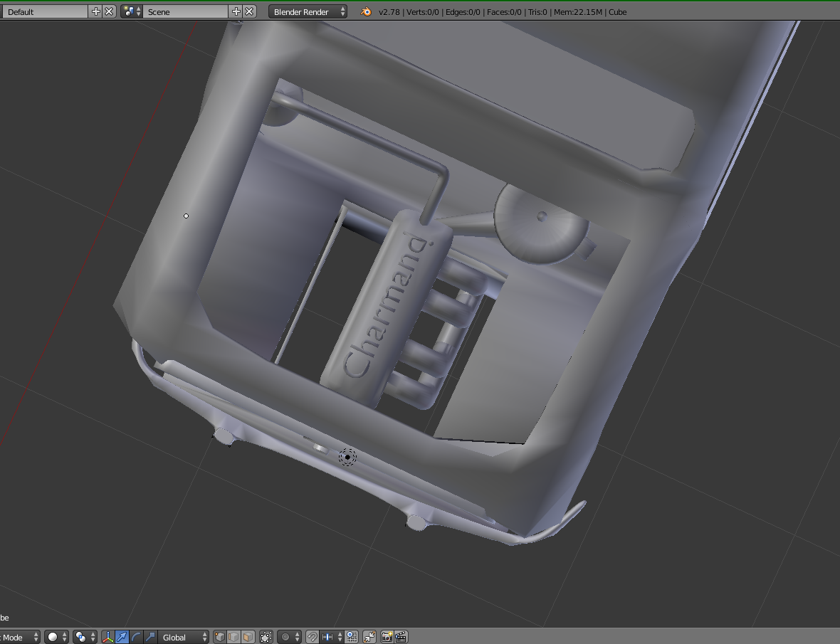
Task: Toggle the snap magnet button
Action: [x=312, y=637]
